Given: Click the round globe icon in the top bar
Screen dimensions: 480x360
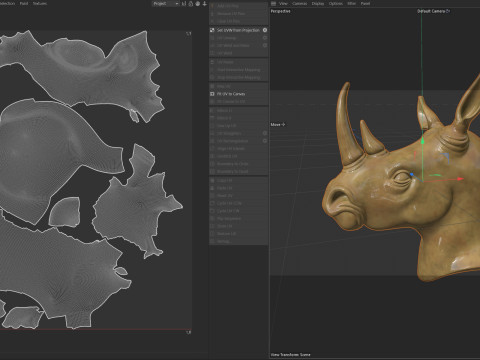Looking at the screenshot, I should click(198, 4).
